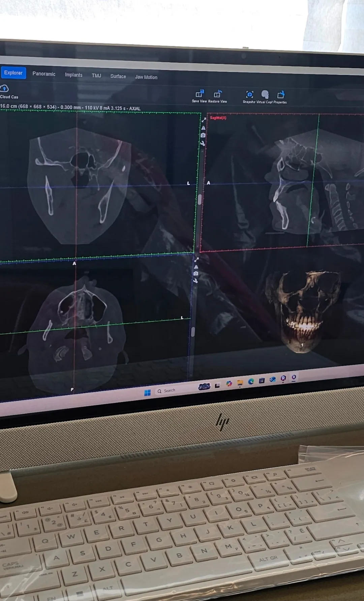Select the Jaw Motion tab
Image resolution: width=364 pixels, height=601 pixels.
tap(146, 77)
